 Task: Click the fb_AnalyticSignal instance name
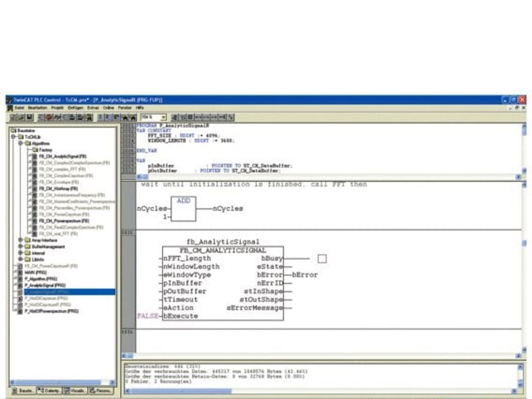click(x=223, y=242)
